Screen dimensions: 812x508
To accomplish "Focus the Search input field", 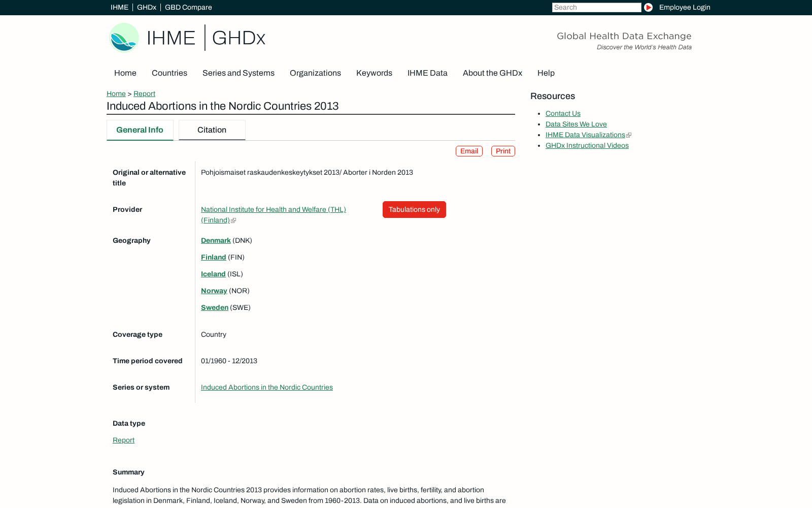I will [x=596, y=7].
